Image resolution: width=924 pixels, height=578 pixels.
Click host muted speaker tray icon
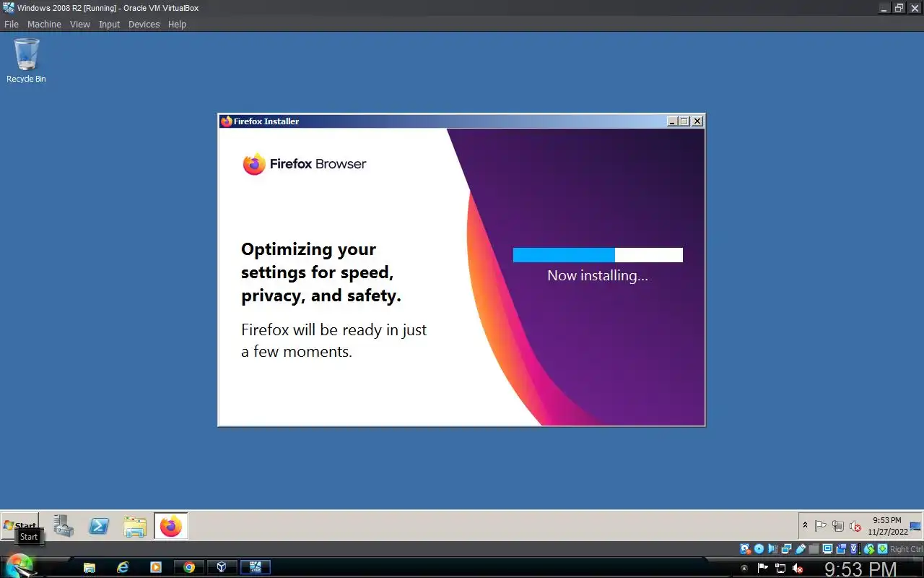(798, 568)
